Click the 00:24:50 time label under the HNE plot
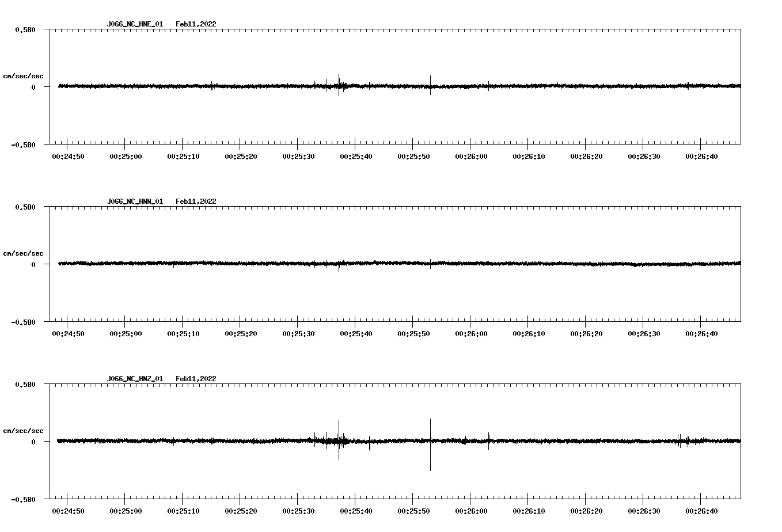 pyautogui.click(x=68, y=157)
